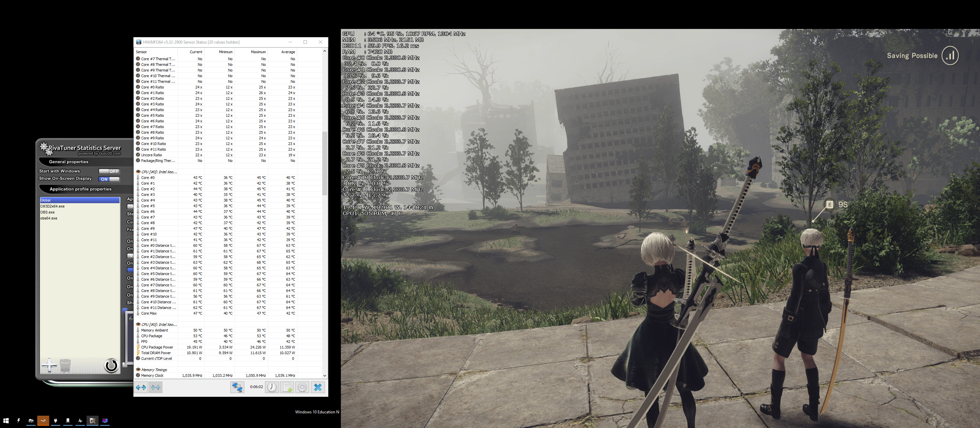Click the RivaTuner circular reset button
The image size is (980, 428).
[x=111, y=366]
